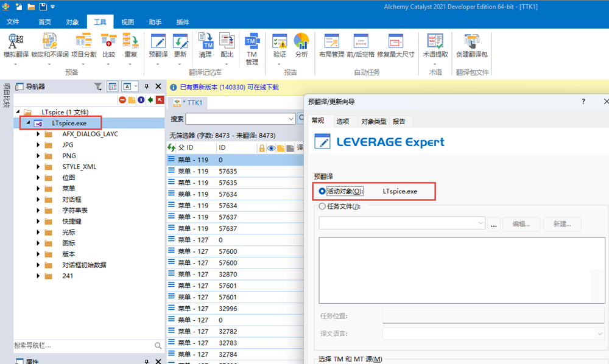Open the 项目分割 project split tool
The image size is (609, 364).
[83, 46]
